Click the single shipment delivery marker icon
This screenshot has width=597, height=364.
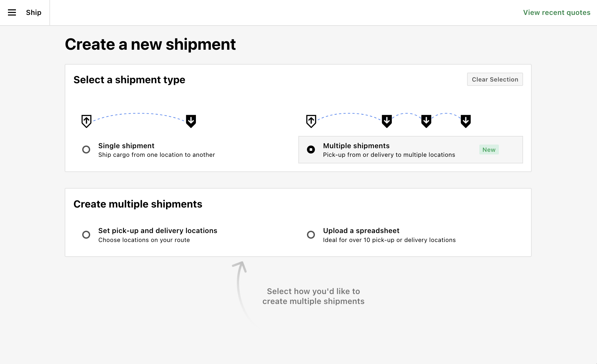[191, 121]
